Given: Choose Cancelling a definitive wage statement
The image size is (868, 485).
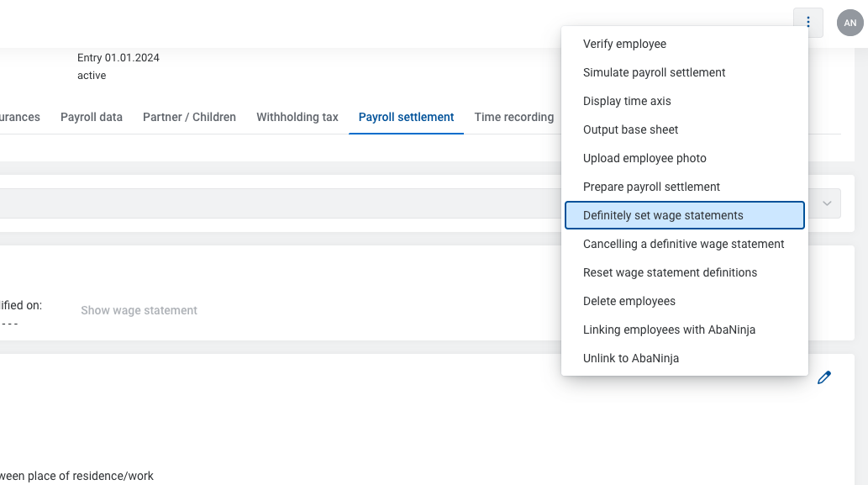Looking at the screenshot, I should click(683, 244).
